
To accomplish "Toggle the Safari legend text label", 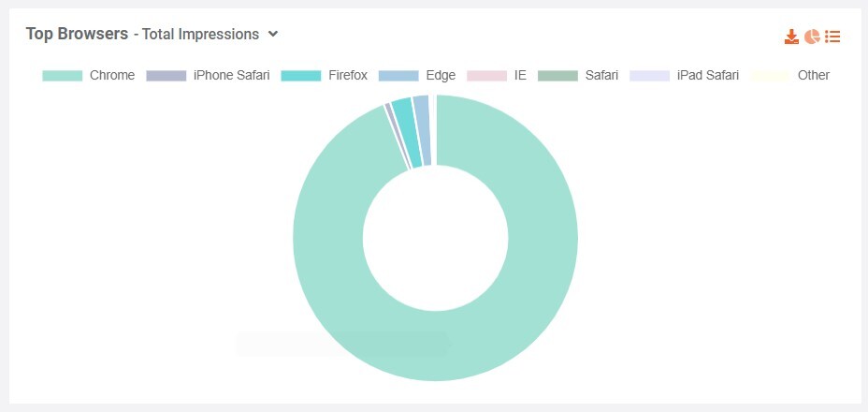I will [x=601, y=75].
